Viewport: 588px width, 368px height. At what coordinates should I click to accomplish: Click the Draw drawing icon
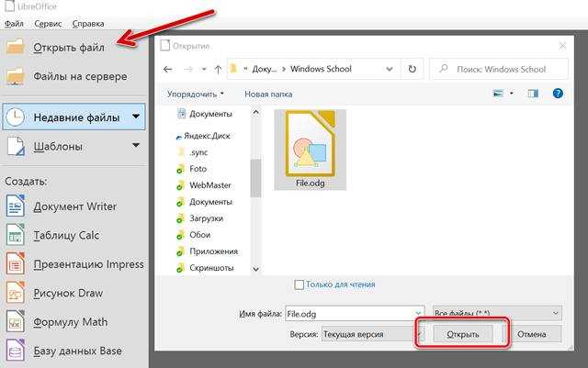(15, 293)
